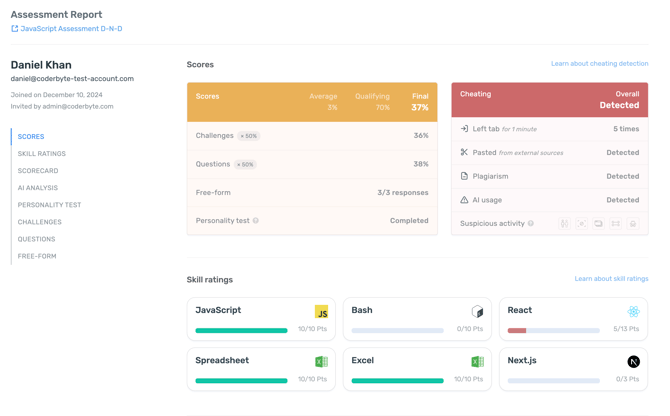Jump to Personality Test sidebar section
Image resolution: width=670 pixels, height=416 pixels.
tap(49, 205)
